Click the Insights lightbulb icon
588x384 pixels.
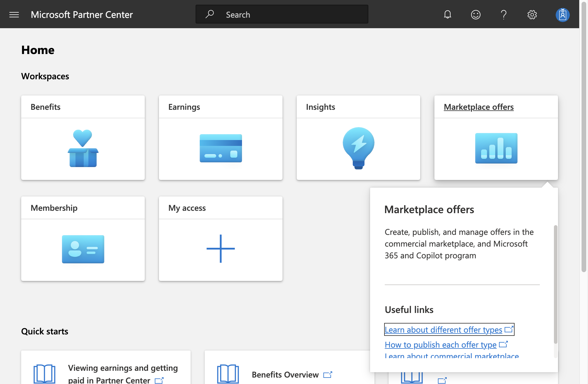(x=359, y=148)
